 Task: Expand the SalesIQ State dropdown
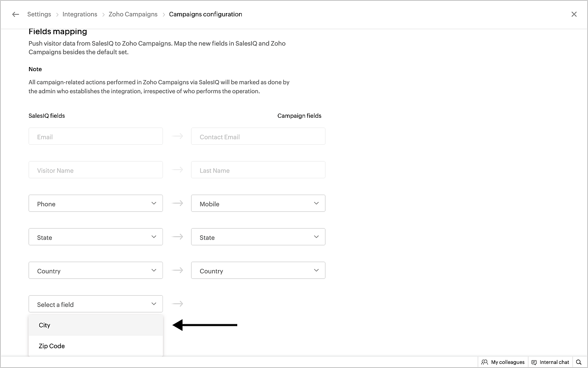96,237
